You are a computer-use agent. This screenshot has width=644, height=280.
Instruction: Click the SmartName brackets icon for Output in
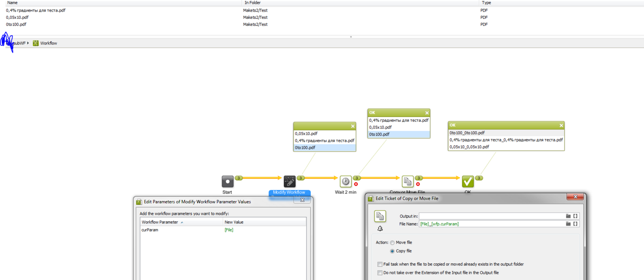(576, 216)
